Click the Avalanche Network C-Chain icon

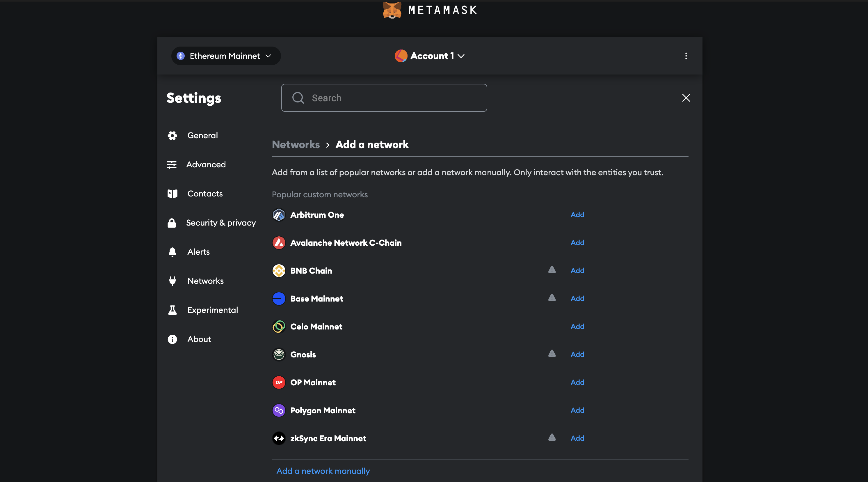click(x=278, y=243)
